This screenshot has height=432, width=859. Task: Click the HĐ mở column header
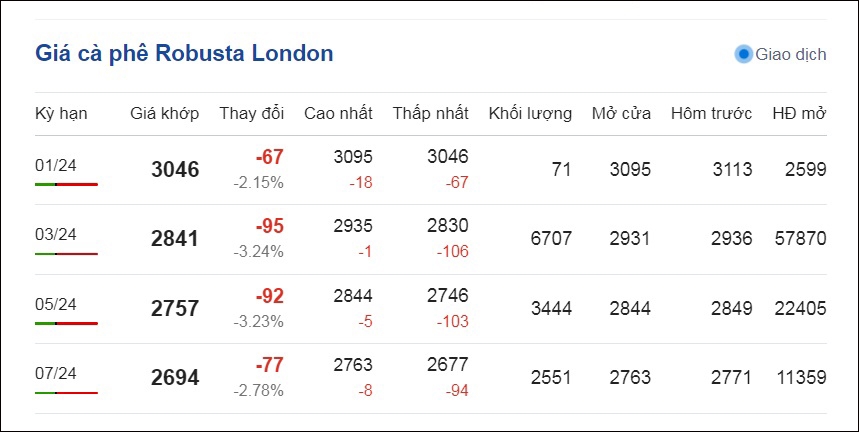pyautogui.click(x=799, y=113)
